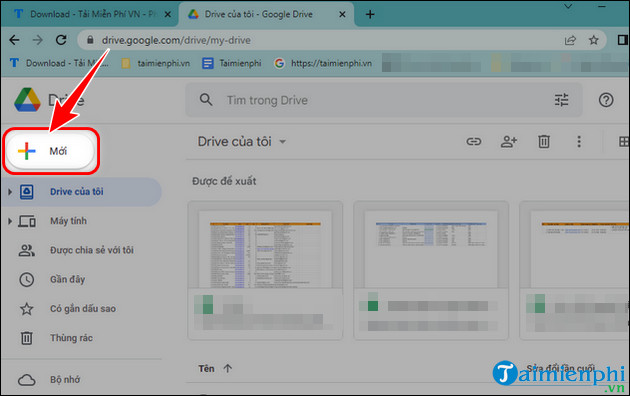630x396 pixels.
Task: Open the rightmost suggested file thumbnail
Action: (575, 270)
